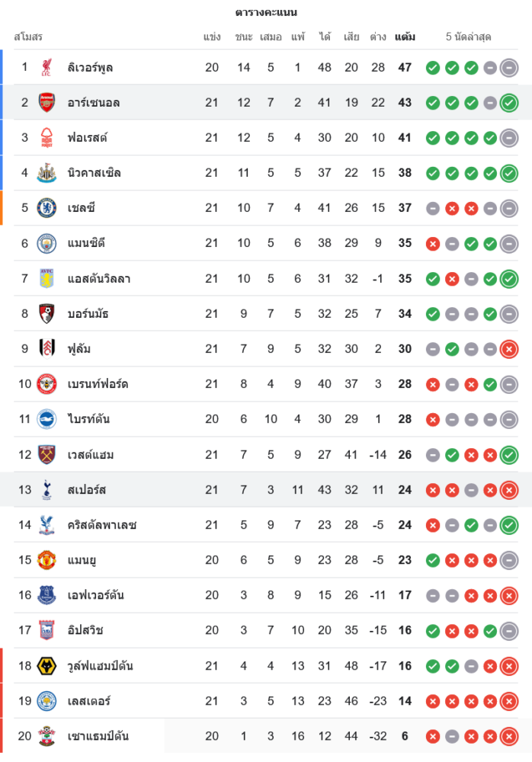Click the Newcastle club crest icon
Viewport: 532px width, 762px height.
(47, 173)
